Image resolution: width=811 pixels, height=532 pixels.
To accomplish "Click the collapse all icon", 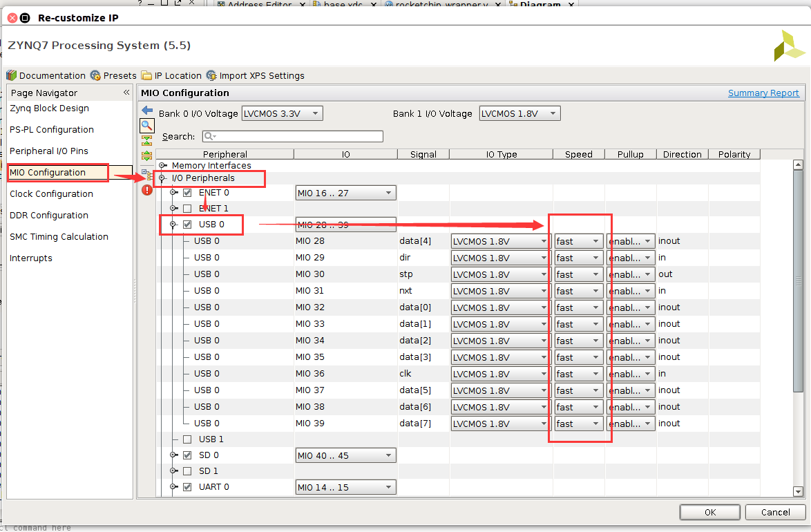I will click(146, 140).
